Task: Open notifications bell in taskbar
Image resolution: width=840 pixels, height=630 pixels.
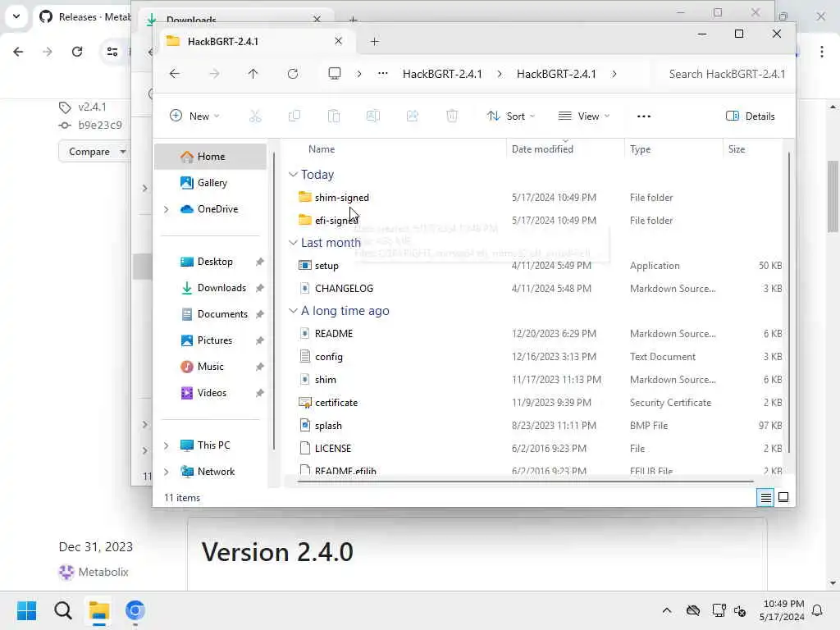Action: coord(818,610)
